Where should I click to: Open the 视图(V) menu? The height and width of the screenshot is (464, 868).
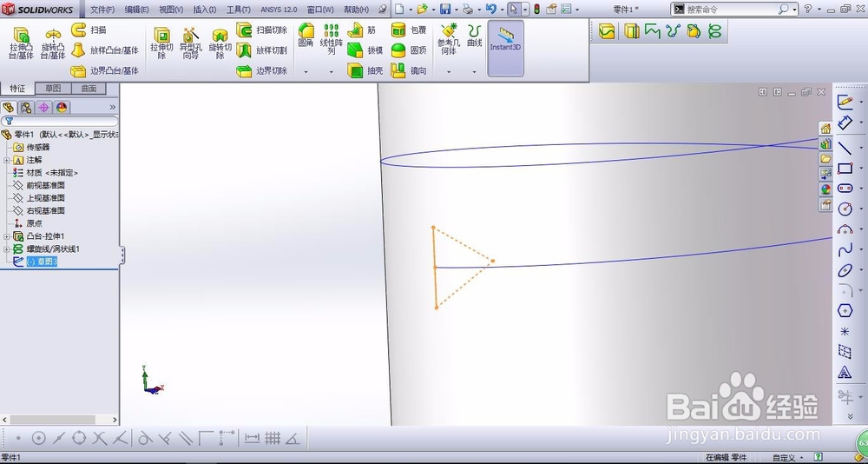point(170,10)
